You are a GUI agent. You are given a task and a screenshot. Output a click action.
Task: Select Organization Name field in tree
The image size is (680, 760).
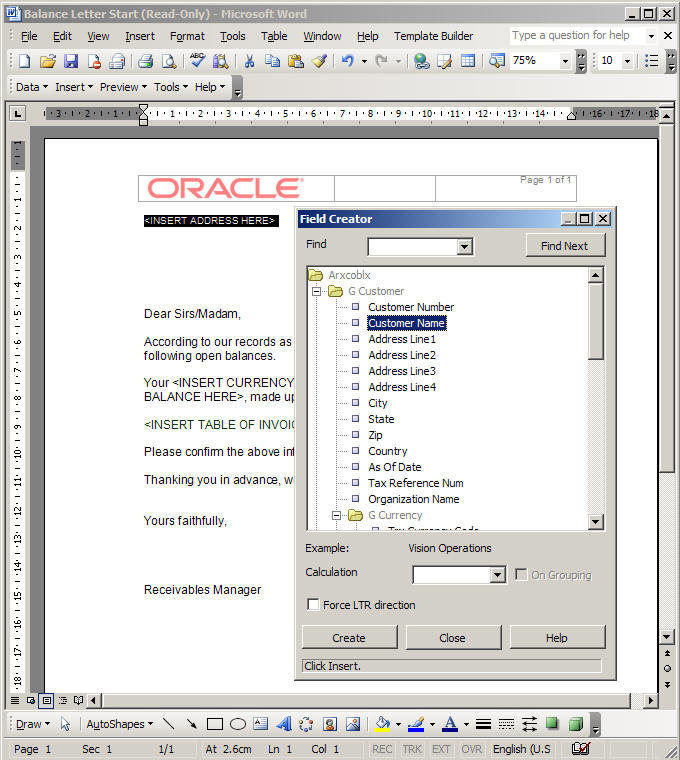click(413, 499)
